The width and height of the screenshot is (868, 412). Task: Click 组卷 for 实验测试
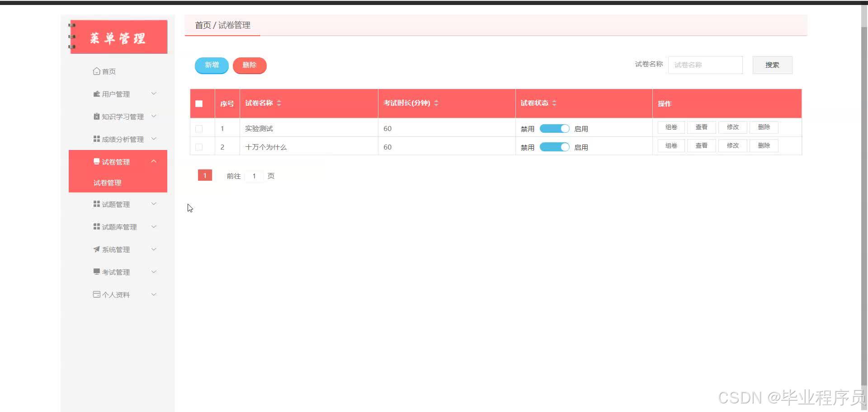pyautogui.click(x=671, y=127)
